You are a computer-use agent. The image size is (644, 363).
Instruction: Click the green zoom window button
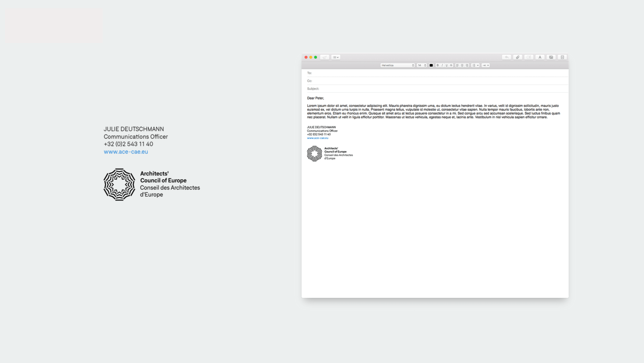point(315,57)
